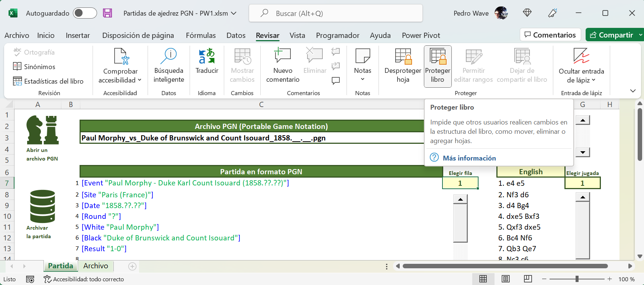Click zoom in plus button
Viewport: 644px width, 285px height.
tap(610, 279)
